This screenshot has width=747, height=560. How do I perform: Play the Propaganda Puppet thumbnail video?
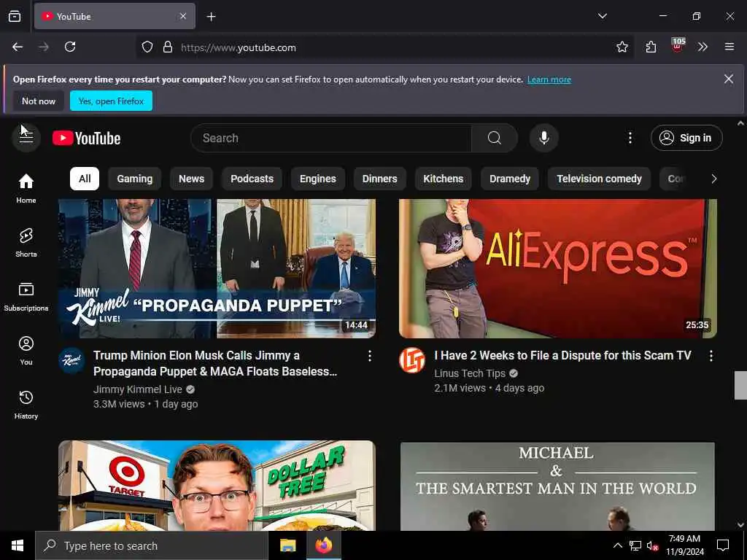pos(217,268)
